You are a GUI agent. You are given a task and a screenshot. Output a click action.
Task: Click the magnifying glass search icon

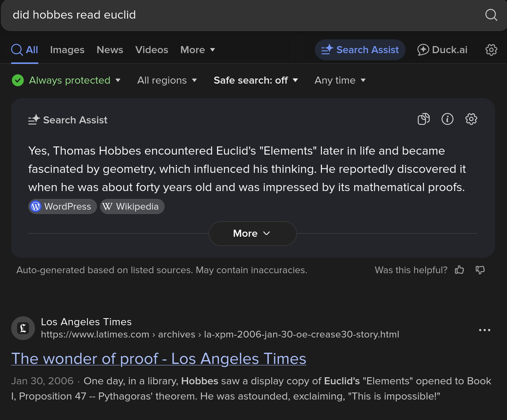(491, 15)
